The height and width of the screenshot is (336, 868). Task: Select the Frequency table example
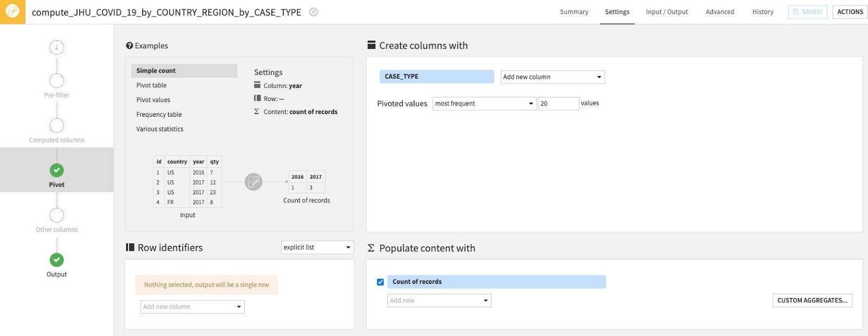(159, 115)
